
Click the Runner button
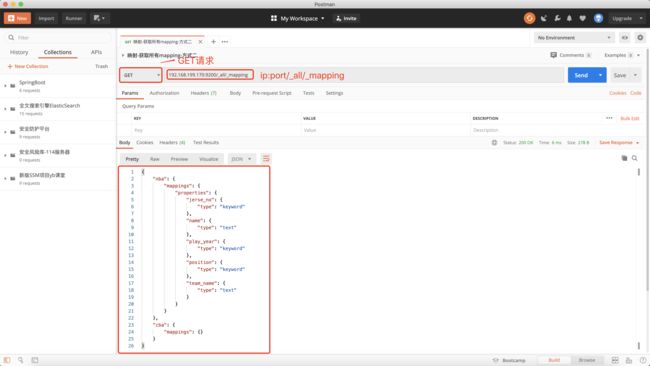click(74, 18)
